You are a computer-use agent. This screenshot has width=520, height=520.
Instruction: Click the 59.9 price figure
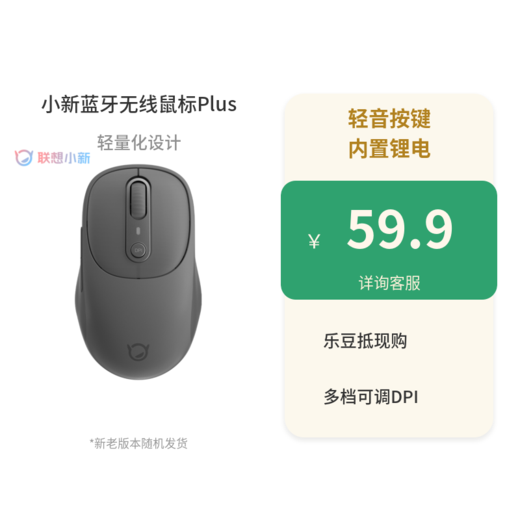coord(400,229)
